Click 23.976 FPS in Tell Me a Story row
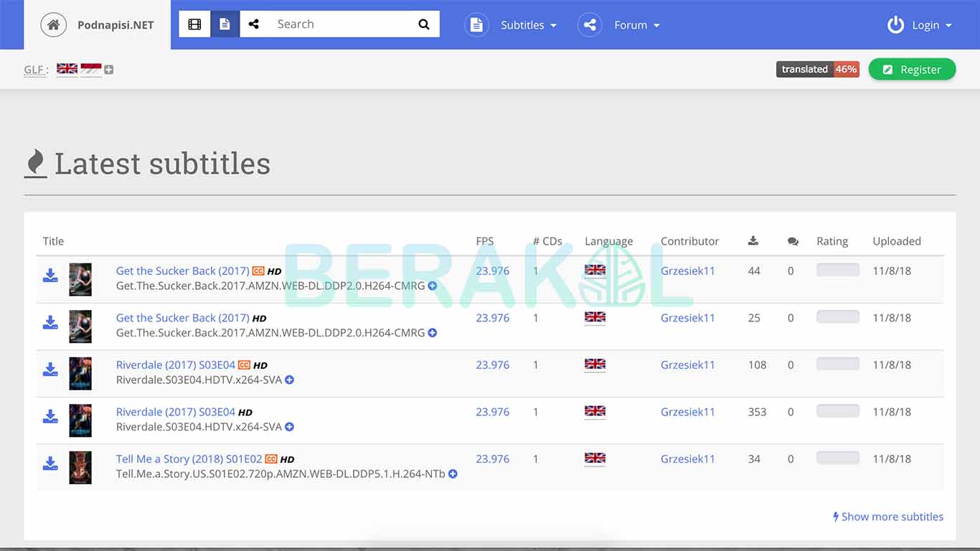This screenshot has height=551, width=980. [493, 459]
